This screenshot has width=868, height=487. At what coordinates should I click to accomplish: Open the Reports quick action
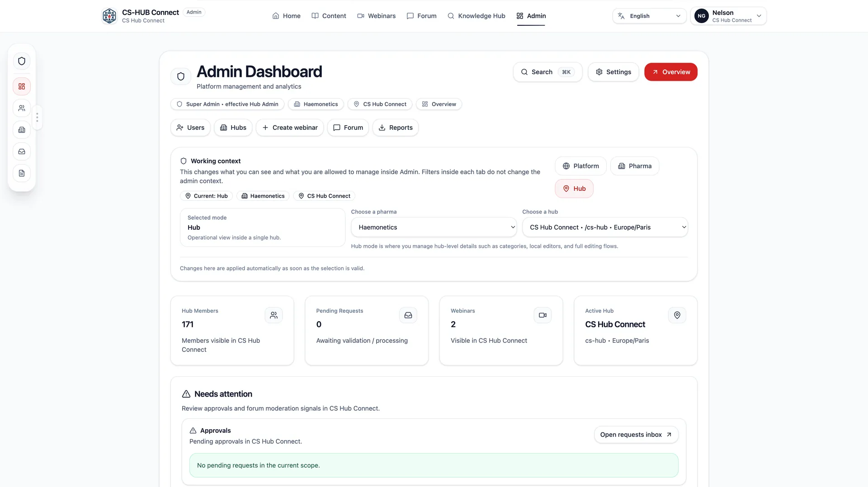click(x=396, y=128)
